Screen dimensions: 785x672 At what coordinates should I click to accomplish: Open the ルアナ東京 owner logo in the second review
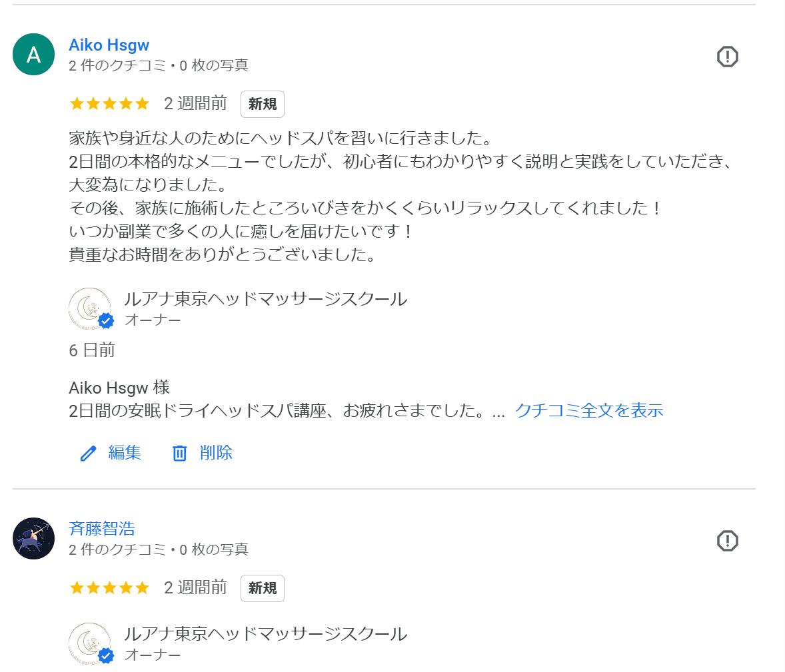click(x=90, y=643)
